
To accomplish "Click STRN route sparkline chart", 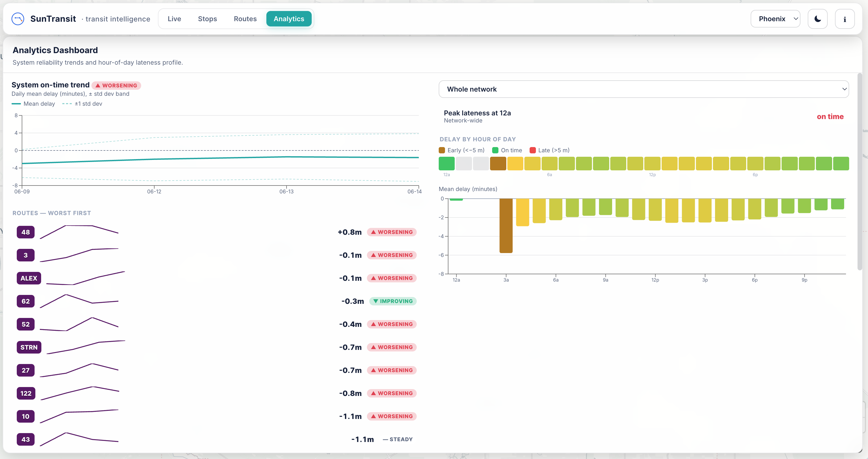I will point(86,347).
